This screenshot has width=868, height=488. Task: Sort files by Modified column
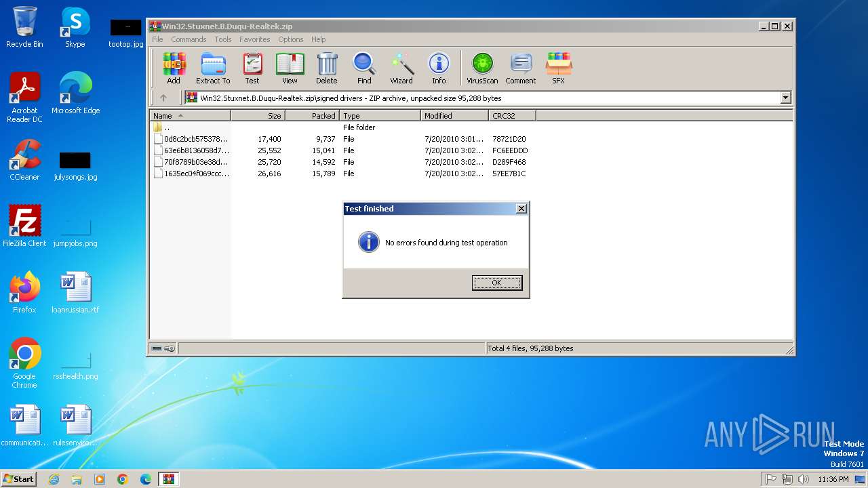coord(455,116)
